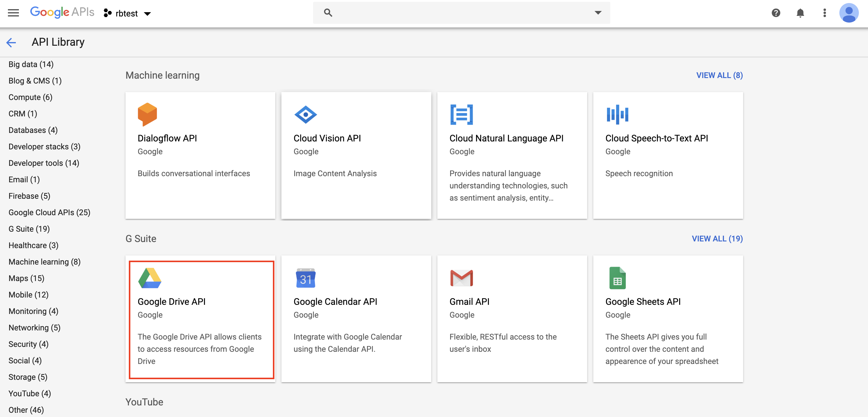Select Firebase (5) category
Viewport: 868px width, 417px height.
[29, 196]
